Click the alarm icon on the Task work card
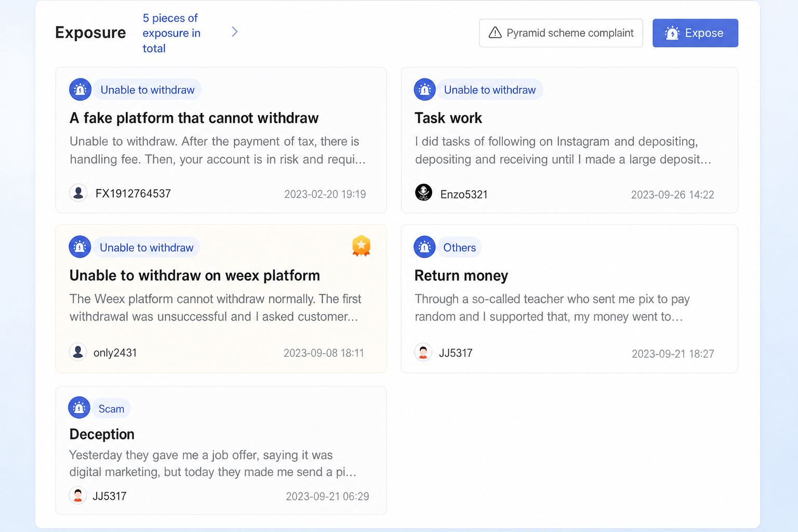 (x=424, y=90)
